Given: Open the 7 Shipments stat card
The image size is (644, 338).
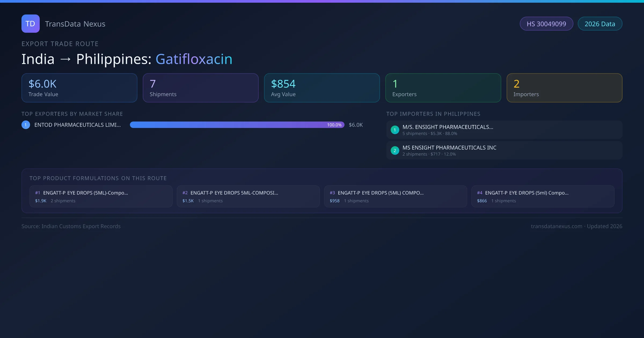Looking at the screenshot, I should tap(200, 88).
